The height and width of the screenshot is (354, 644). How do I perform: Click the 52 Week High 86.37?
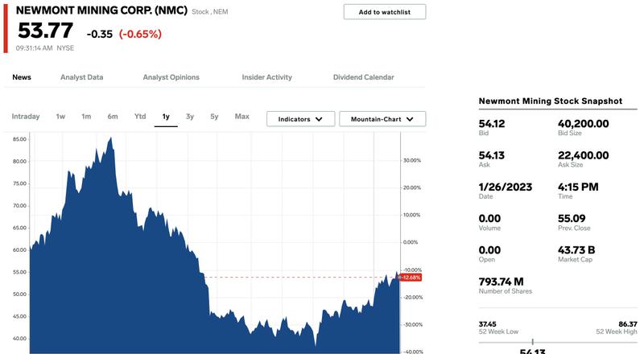(x=628, y=324)
